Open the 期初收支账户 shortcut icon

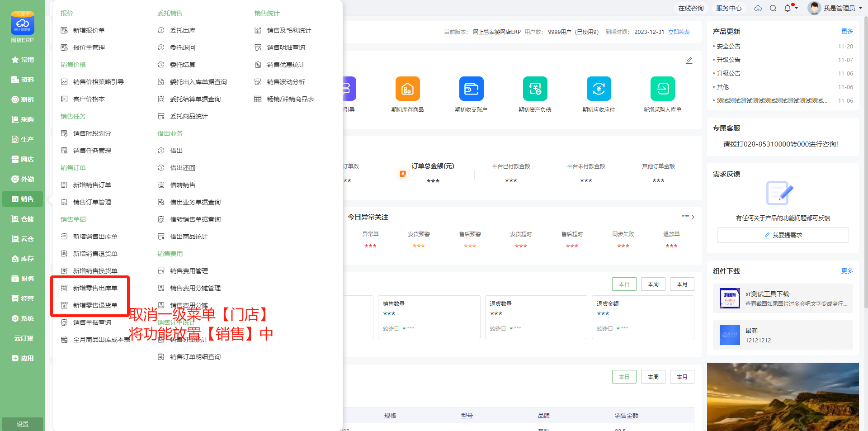(471, 89)
